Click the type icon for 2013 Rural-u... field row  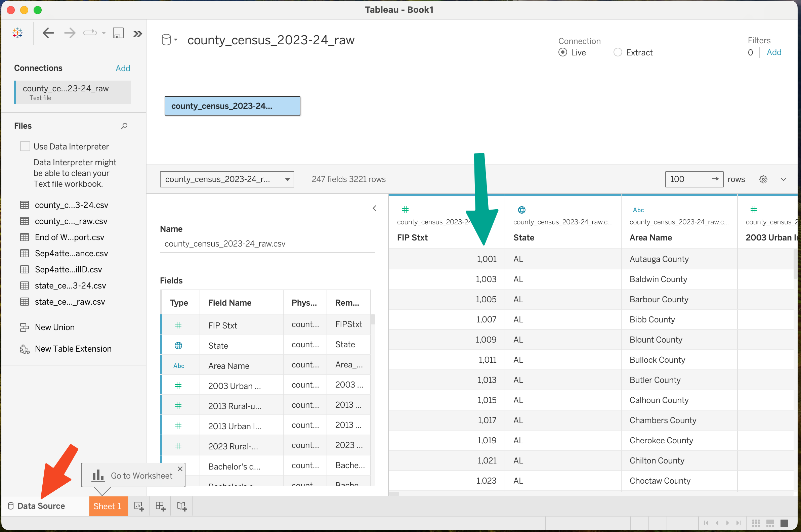click(178, 406)
